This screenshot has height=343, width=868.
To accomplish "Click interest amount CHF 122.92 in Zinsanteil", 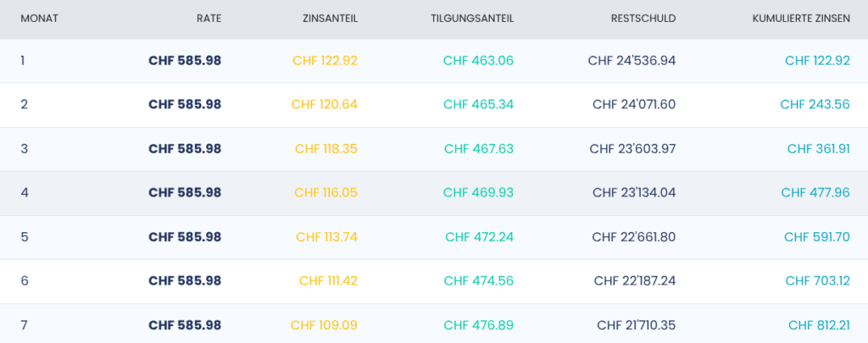I will [x=325, y=60].
